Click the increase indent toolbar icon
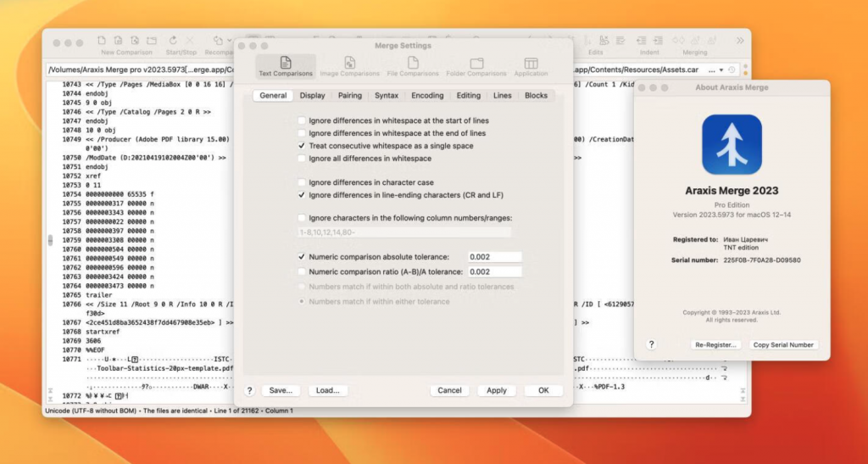Image resolution: width=868 pixels, height=464 pixels. click(x=658, y=41)
